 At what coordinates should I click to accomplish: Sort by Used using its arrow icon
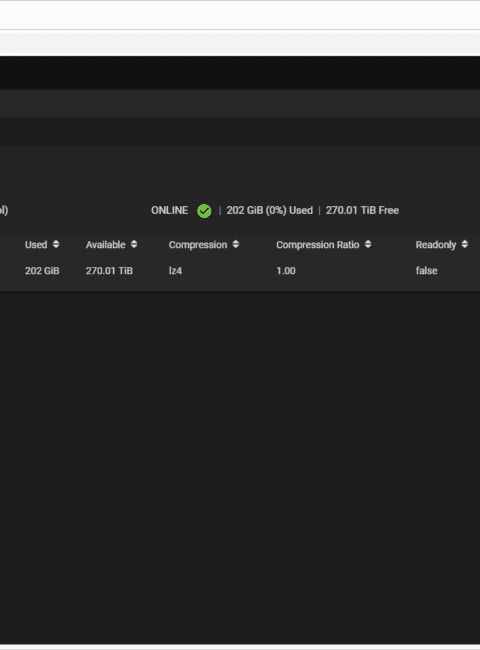coord(56,245)
